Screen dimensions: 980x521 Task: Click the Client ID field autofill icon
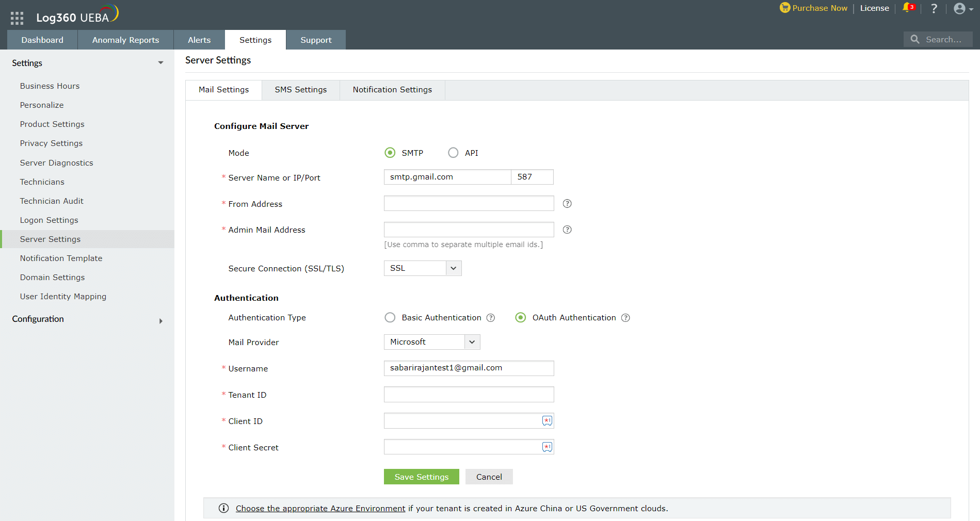pyautogui.click(x=547, y=421)
